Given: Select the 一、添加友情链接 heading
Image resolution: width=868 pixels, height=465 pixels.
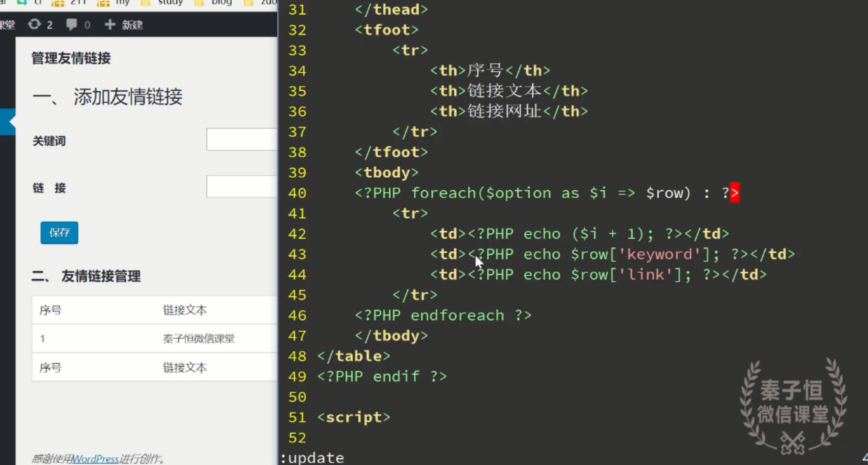Looking at the screenshot, I should (x=108, y=97).
